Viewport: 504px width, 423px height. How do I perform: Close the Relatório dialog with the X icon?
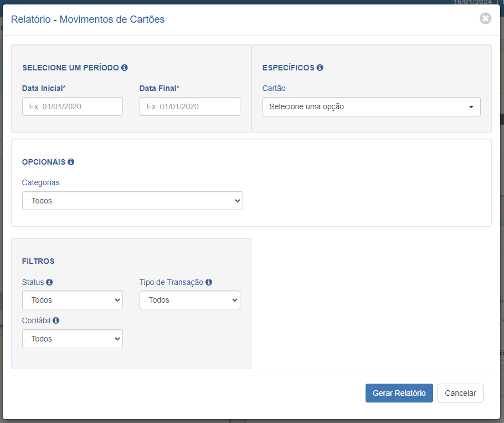point(485,19)
